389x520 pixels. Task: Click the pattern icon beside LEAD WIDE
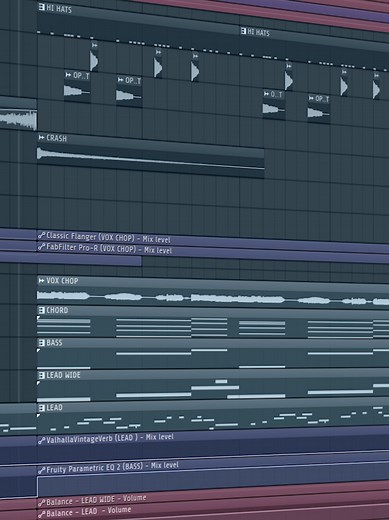[x=42, y=375]
